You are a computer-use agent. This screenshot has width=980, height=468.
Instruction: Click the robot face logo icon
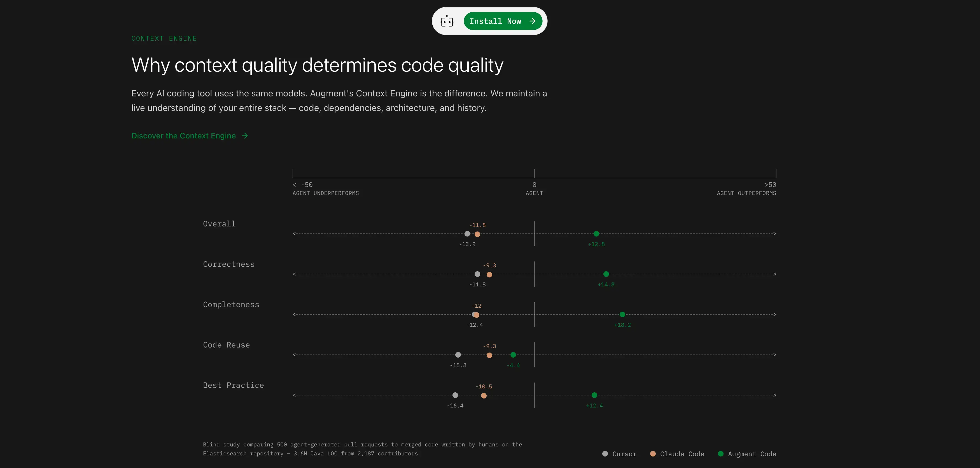(447, 21)
